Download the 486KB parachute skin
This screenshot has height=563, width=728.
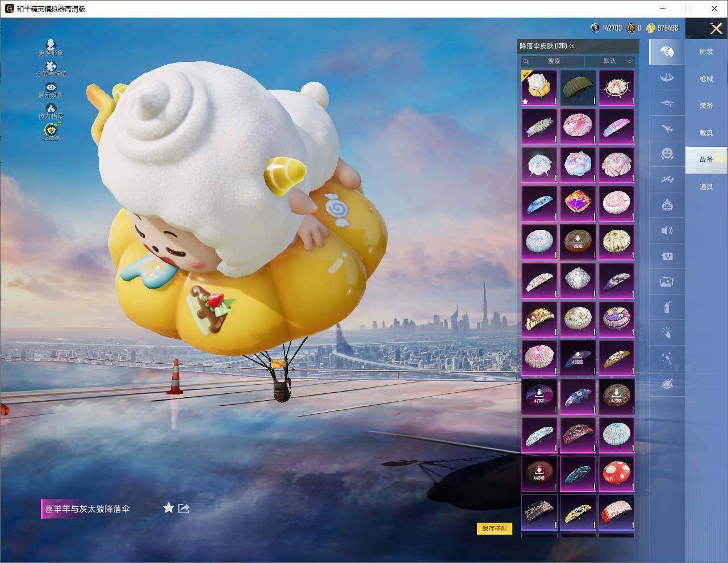click(578, 358)
